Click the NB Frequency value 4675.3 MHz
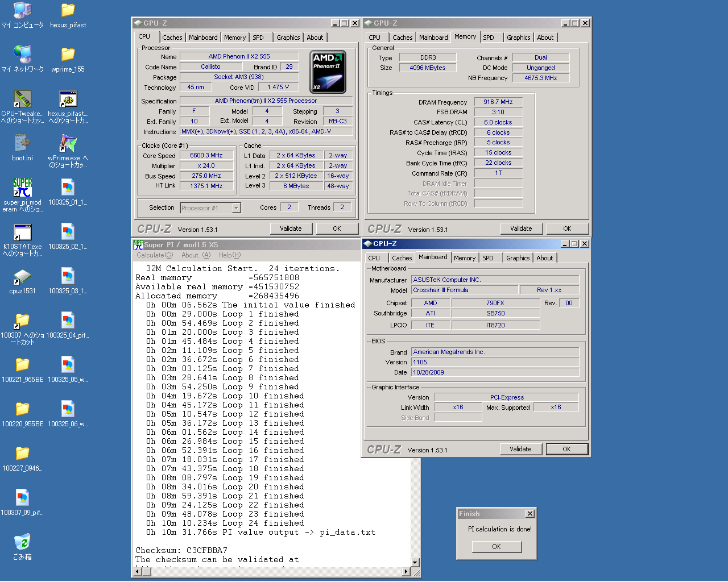Viewport: 728px width, 582px height. pos(540,78)
